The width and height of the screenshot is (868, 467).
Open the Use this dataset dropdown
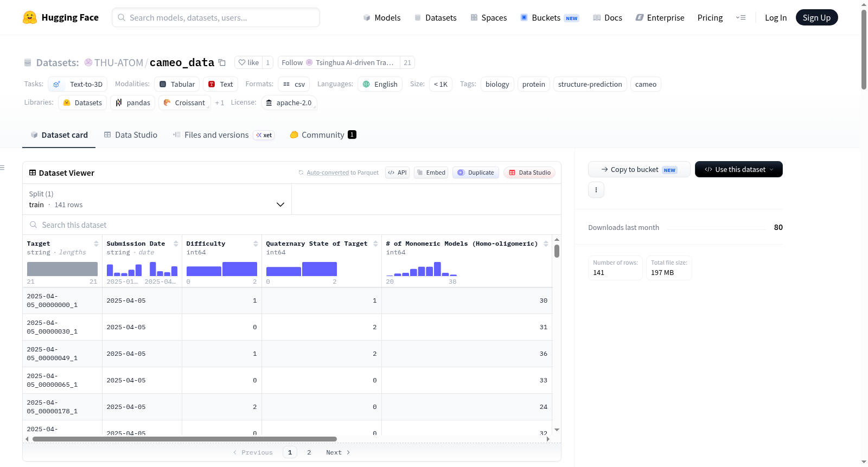pos(738,169)
